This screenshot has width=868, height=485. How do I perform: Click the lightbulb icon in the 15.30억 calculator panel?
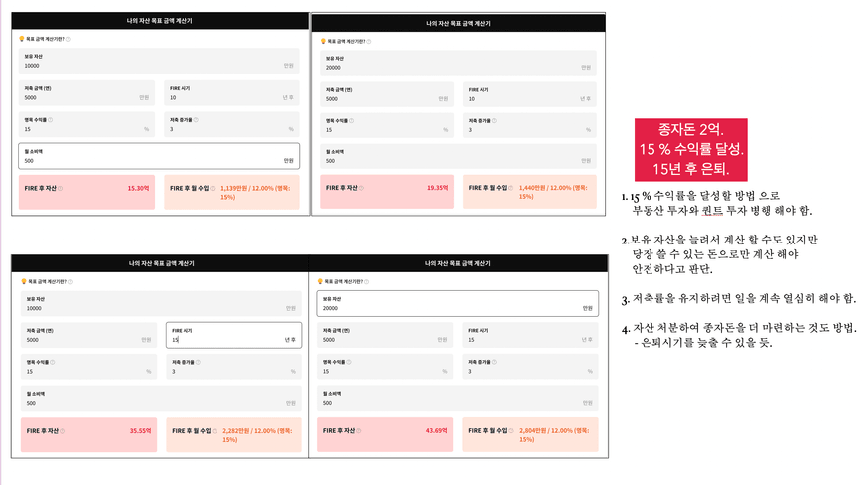pos(22,39)
